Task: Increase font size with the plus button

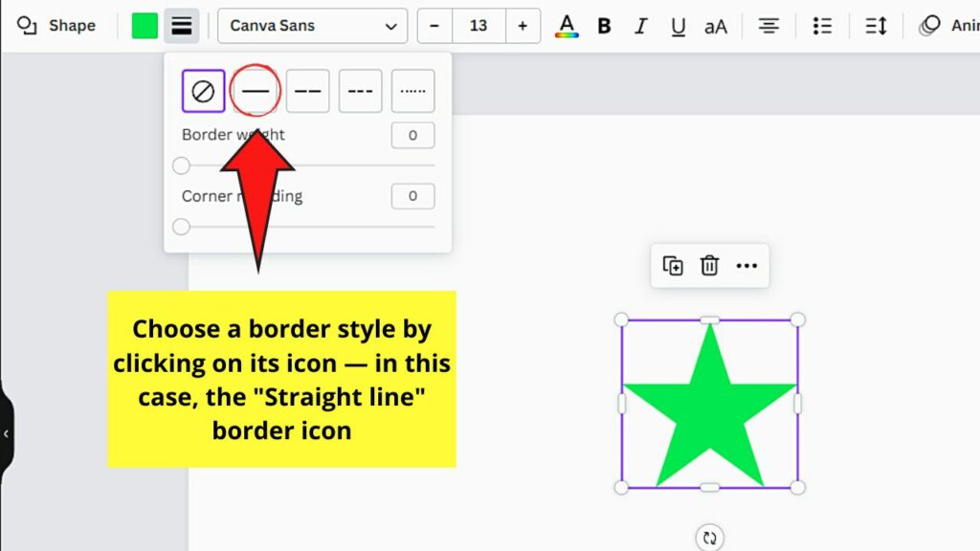Action: click(x=523, y=26)
